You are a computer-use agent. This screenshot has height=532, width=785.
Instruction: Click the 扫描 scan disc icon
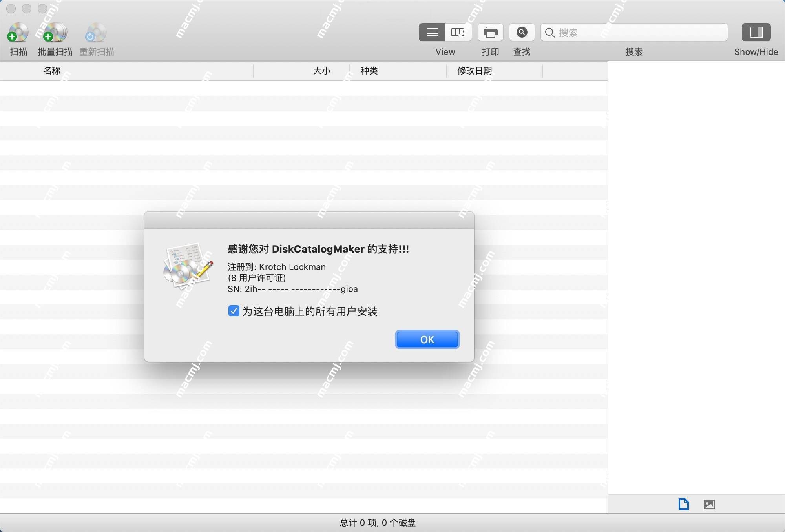tap(18, 33)
